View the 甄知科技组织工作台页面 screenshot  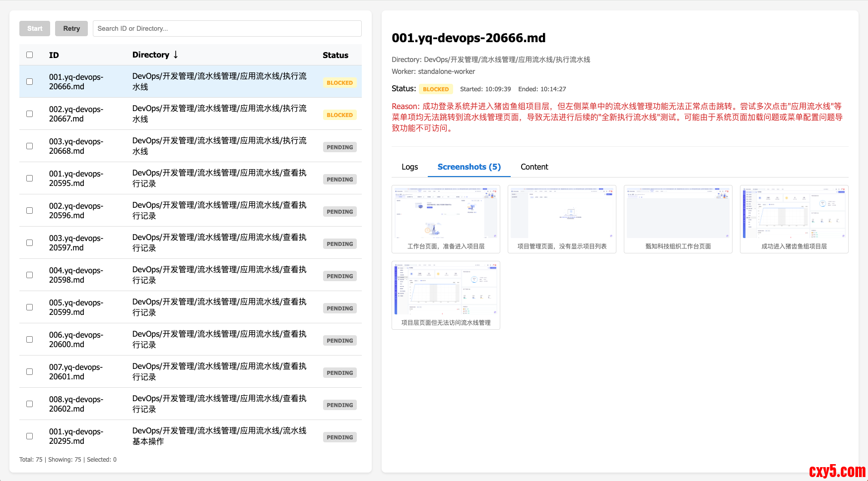tap(678, 213)
